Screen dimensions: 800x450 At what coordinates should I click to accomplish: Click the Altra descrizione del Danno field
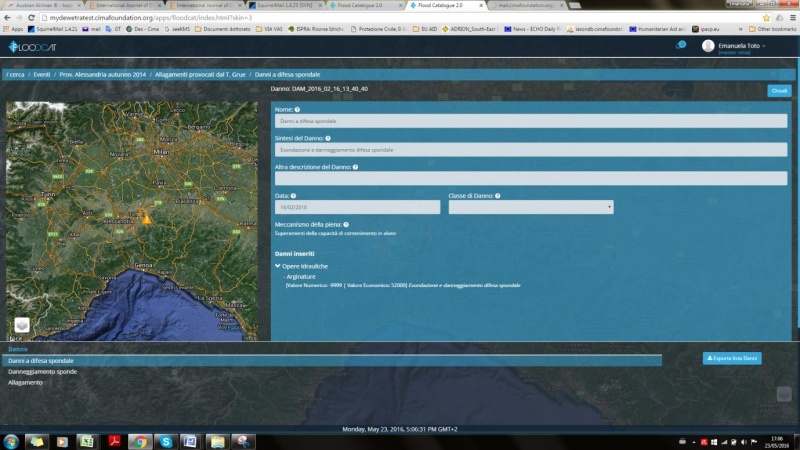(x=530, y=178)
